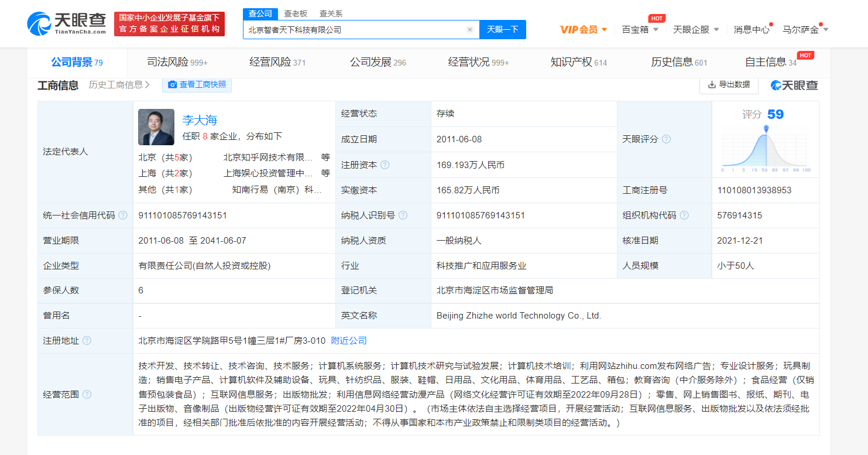Expand the 天眼企服 menu
868x455 pixels.
tap(697, 29)
